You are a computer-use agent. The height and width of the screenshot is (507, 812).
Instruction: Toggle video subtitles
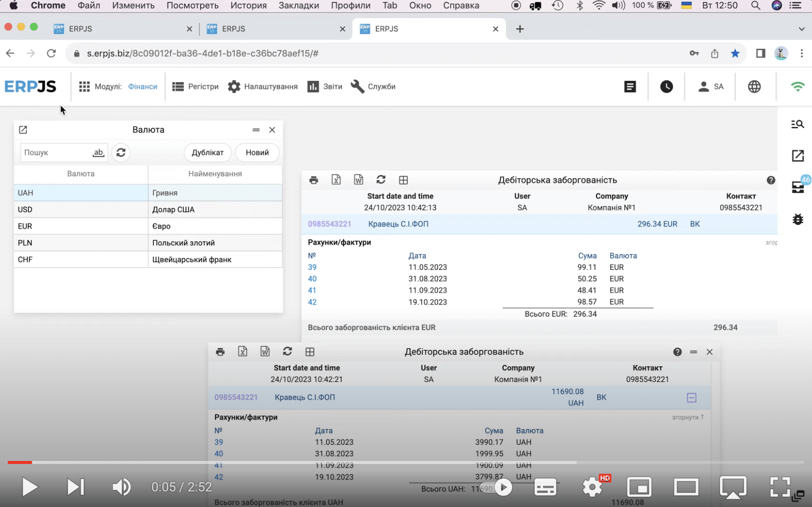point(545,487)
